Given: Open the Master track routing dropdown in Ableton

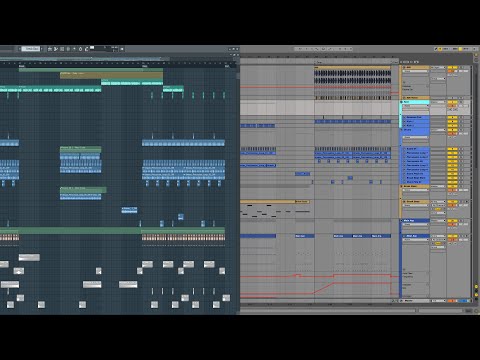Looking at the screenshot, I should click(438, 301).
